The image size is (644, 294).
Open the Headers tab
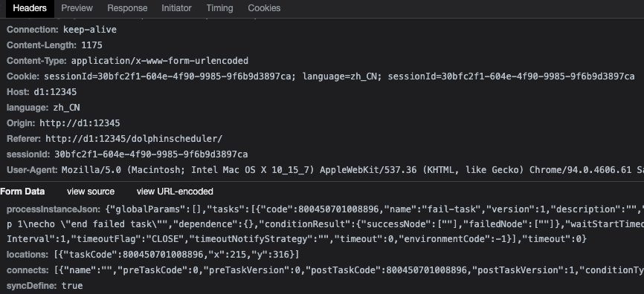pyautogui.click(x=30, y=8)
